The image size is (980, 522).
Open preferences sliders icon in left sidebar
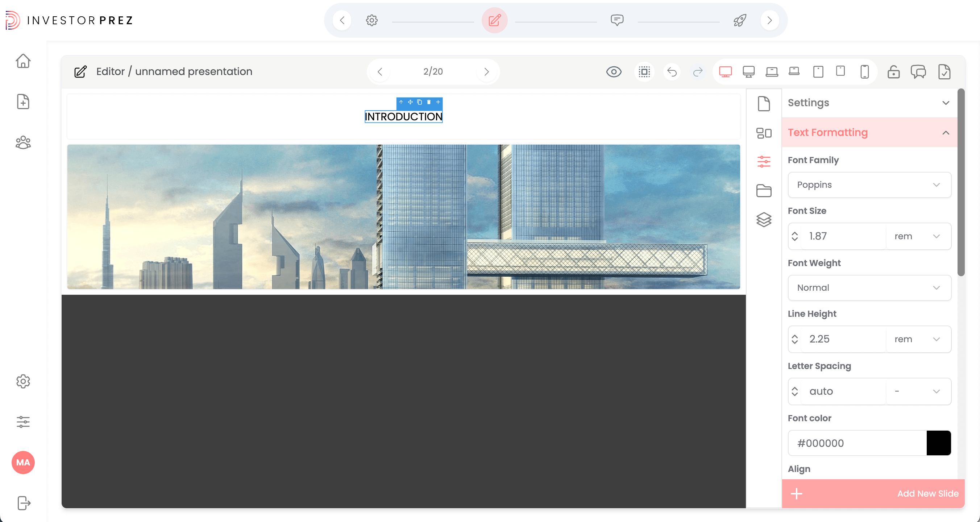click(23, 422)
